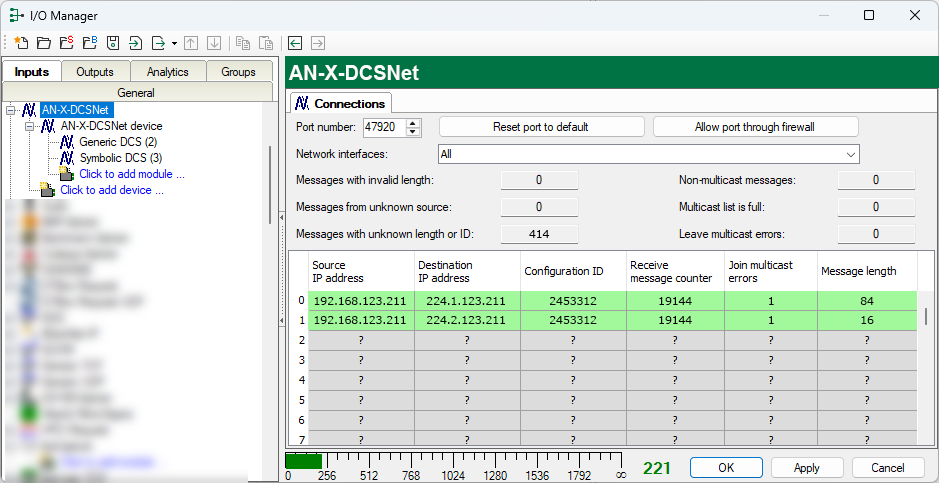
Task: Select Generic DCS (2) module
Action: [x=118, y=142]
